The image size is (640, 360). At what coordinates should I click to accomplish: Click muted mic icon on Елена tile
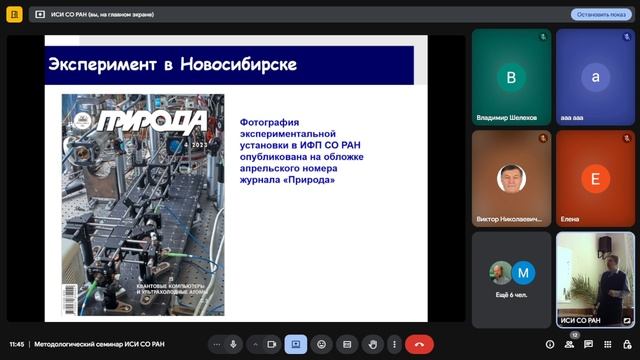(x=627, y=138)
